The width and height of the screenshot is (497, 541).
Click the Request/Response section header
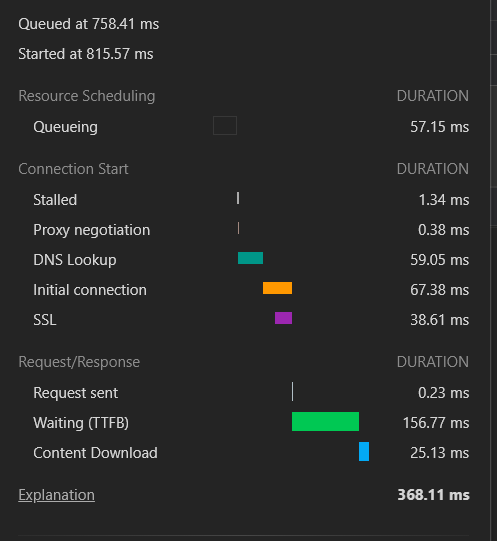[79, 362]
